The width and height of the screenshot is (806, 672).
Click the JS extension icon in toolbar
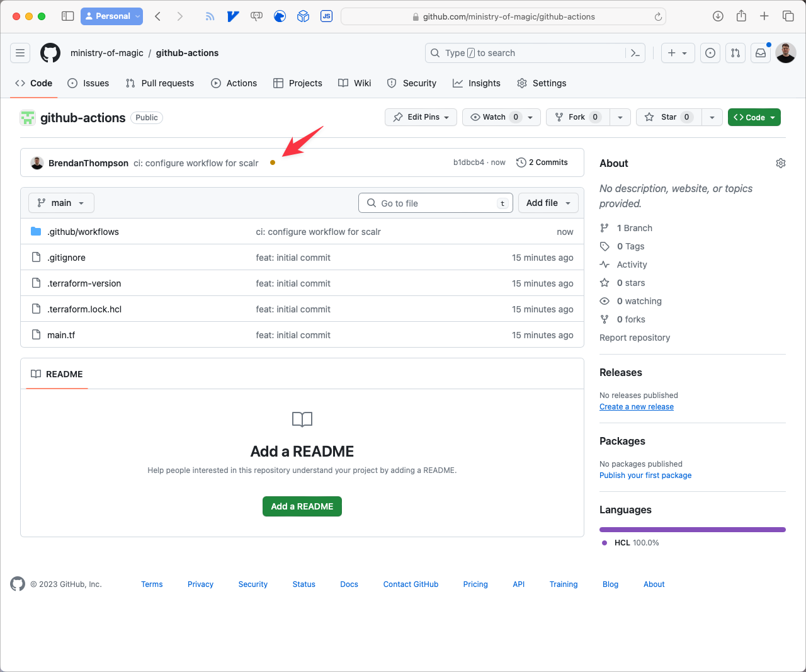click(326, 16)
